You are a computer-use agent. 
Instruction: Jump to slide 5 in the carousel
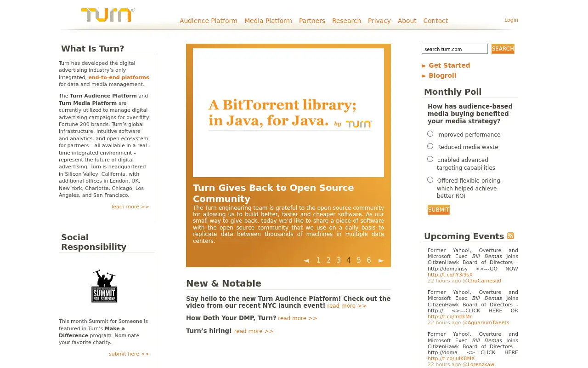point(359,260)
